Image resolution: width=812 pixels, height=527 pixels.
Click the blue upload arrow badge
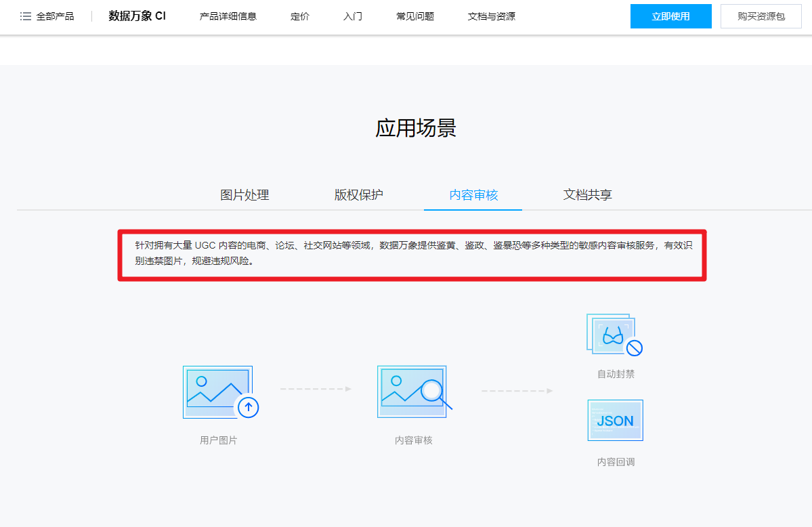click(x=249, y=406)
